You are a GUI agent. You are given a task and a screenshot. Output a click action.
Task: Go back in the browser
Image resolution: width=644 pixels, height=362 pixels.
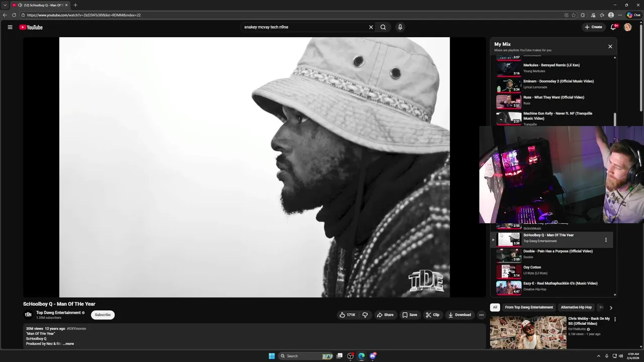pos(5,15)
